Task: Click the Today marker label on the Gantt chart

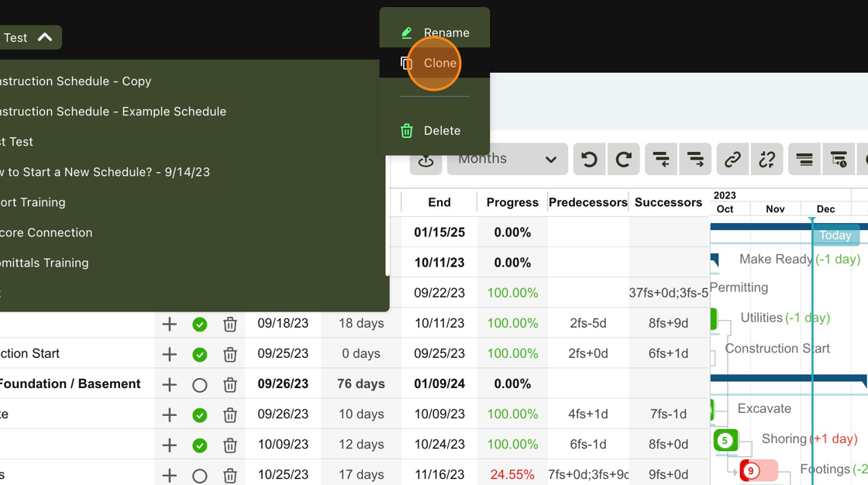Action: pos(835,236)
